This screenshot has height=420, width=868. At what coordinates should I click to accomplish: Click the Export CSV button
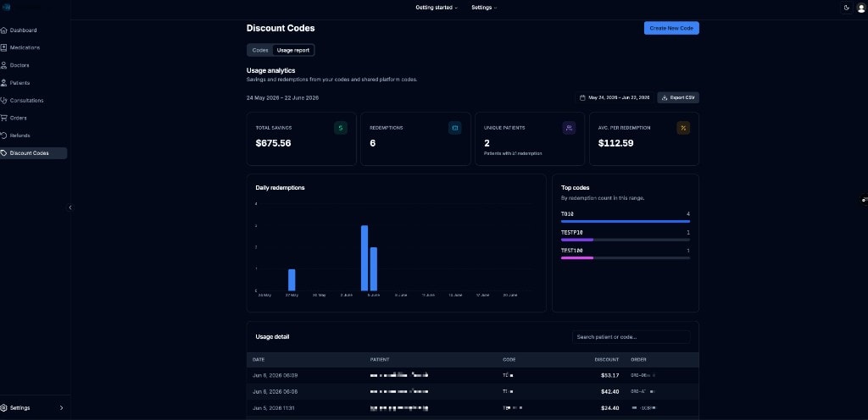click(x=678, y=98)
